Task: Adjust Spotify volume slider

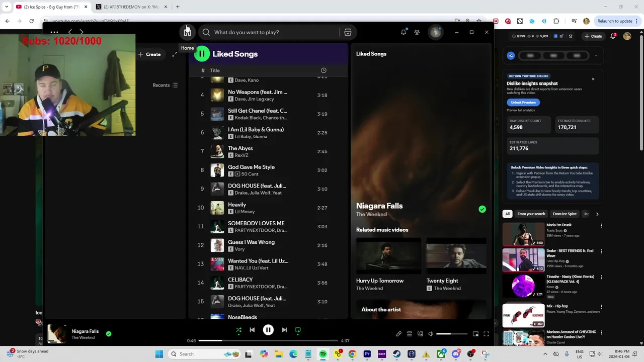Action: point(451,334)
